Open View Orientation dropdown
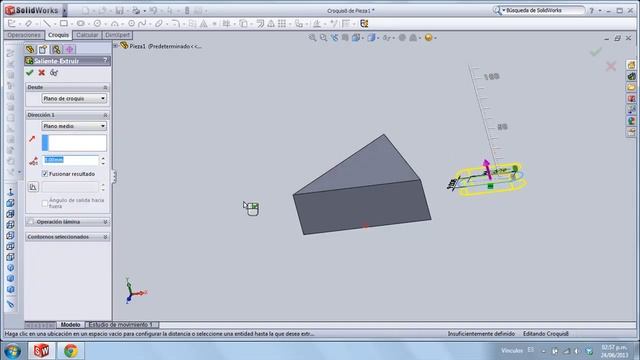Viewport: 640px width, 360px height. click(x=357, y=38)
